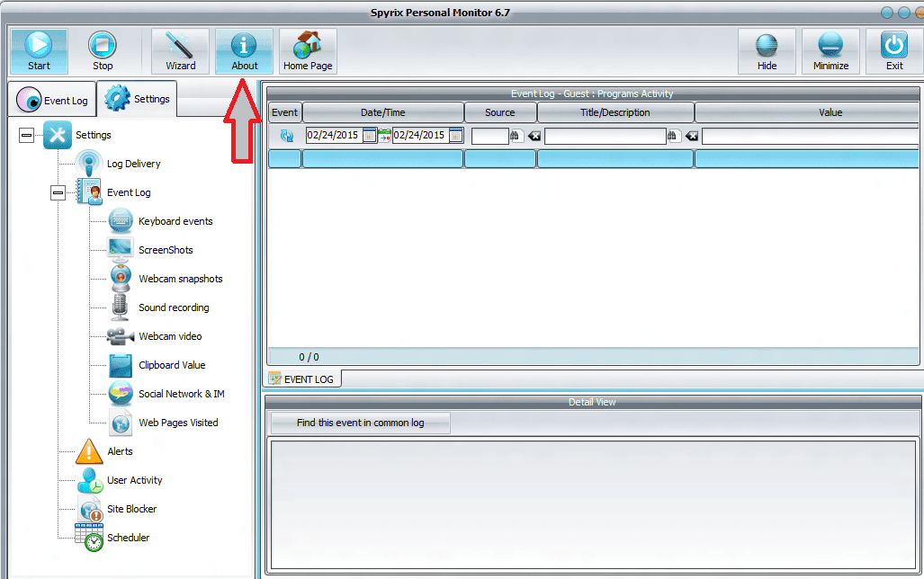Exit the application using Exit button
This screenshot has width=924, height=579.
pyautogui.click(x=894, y=51)
